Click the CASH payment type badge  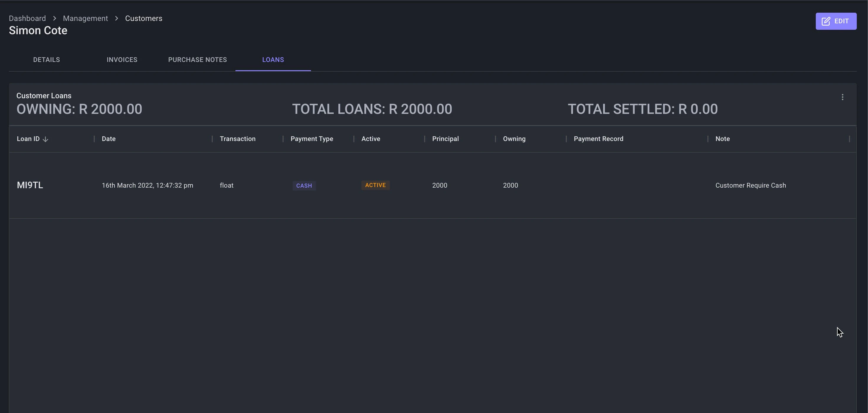tap(304, 186)
